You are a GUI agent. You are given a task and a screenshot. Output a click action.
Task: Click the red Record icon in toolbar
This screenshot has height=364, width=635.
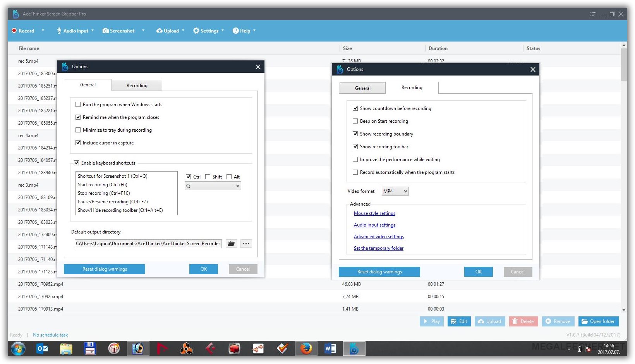(x=14, y=31)
